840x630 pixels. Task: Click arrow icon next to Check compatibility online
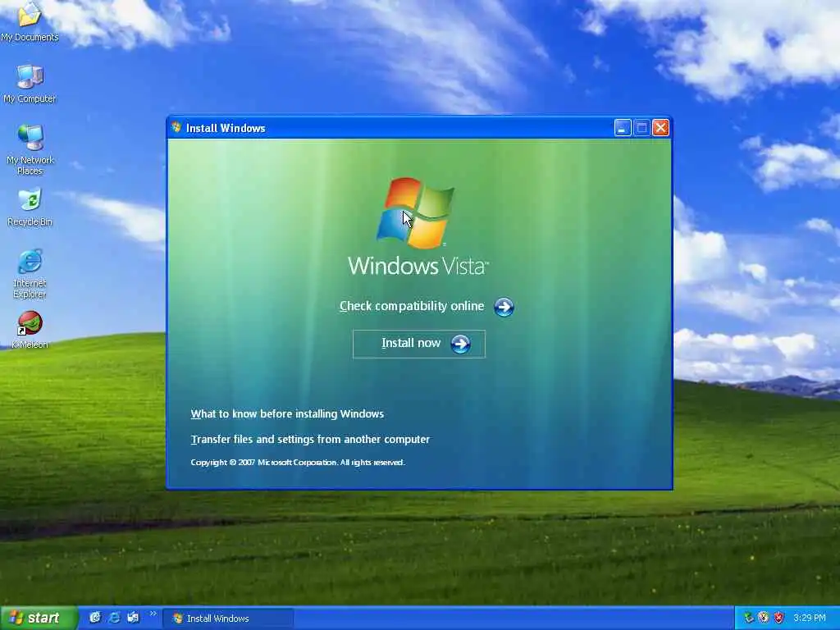click(504, 307)
